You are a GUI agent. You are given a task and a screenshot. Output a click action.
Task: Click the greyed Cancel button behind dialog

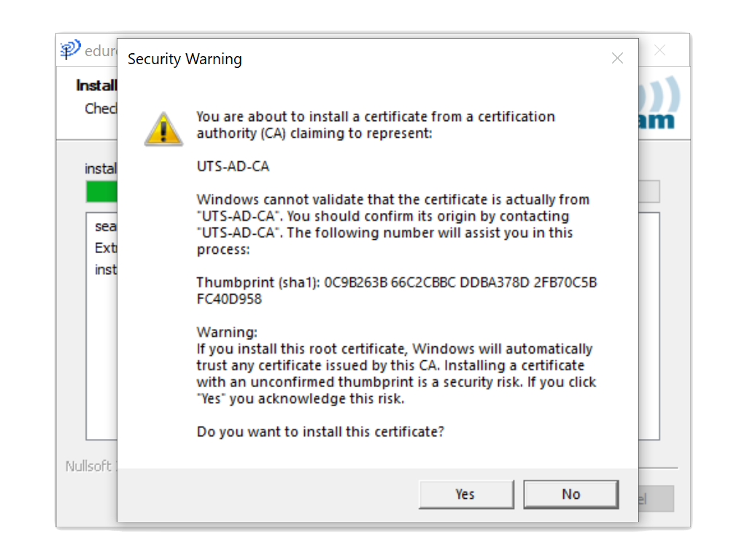[656, 499]
